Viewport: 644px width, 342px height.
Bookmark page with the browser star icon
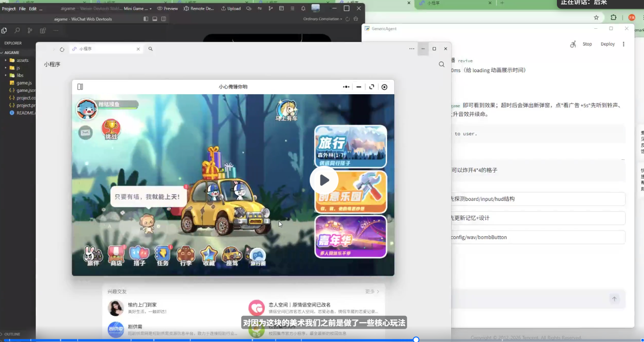[596, 18]
